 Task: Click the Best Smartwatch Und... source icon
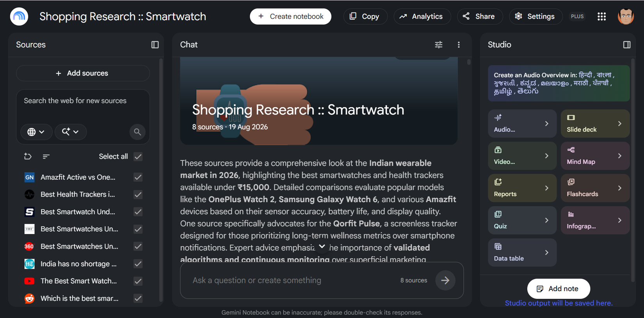click(29, 212)
